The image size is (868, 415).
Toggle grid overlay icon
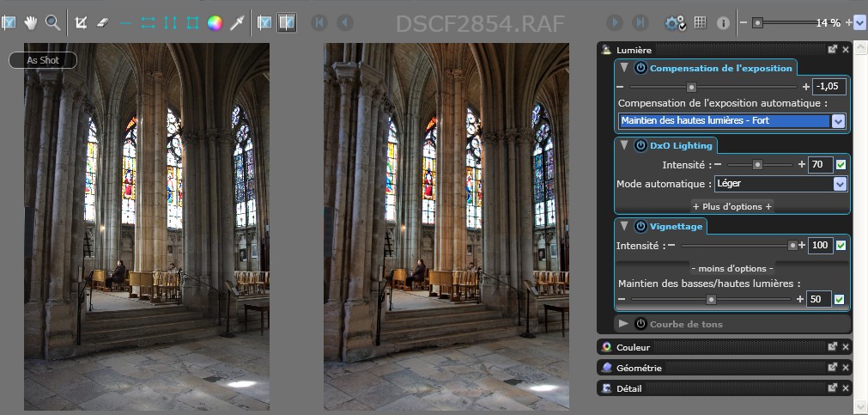(701, 22)
